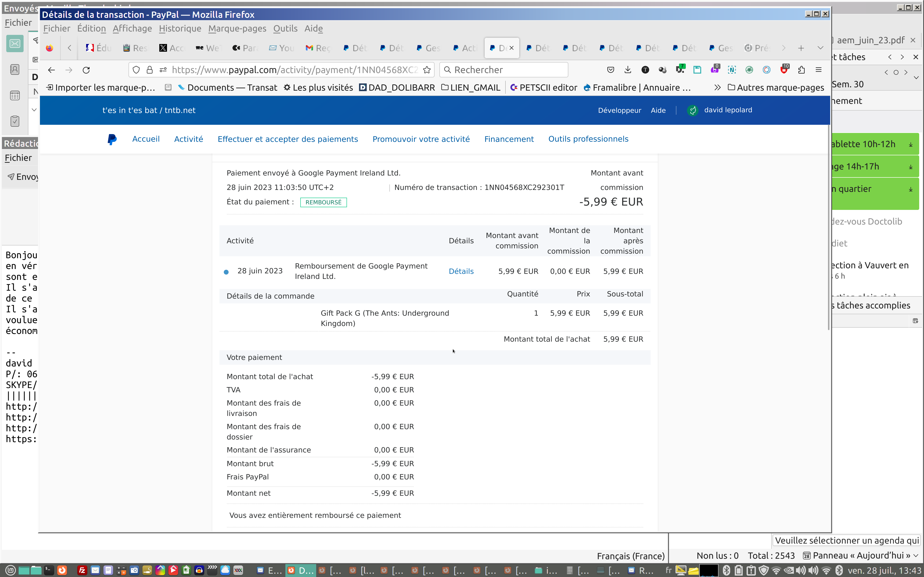The height and width of the screenshot is (577, 924).
Task: Click the tracking protection shield icon
Action: tap(136, 70)
